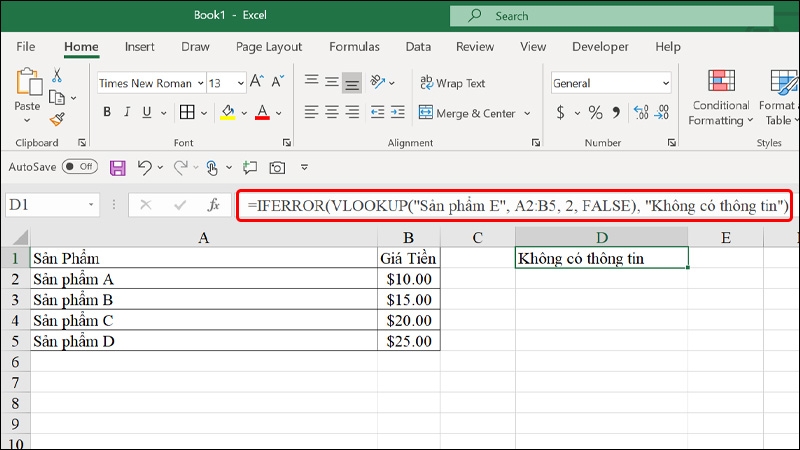Image resolution: width=800 pixels, height=450 pixels.
Task: Click Wrap Text button
Action: pyautogui.click(x=453, y=83)
